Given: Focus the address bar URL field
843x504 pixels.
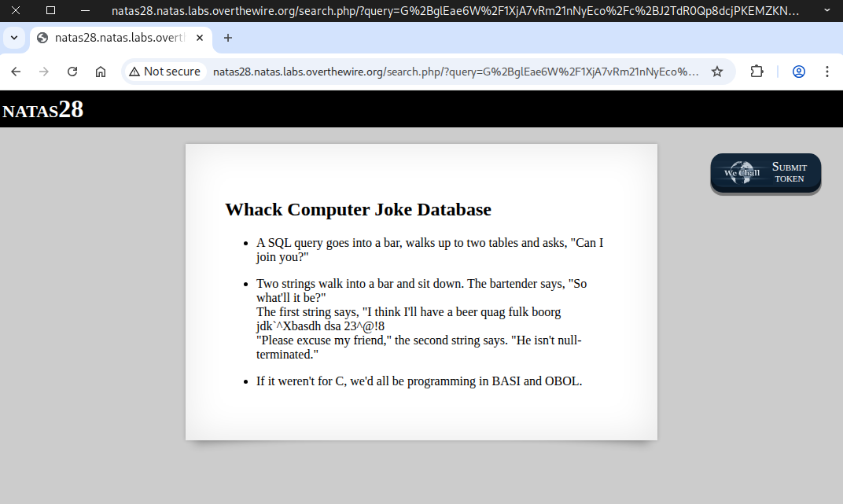Looking at the screenshot, I should click(456, 72).
